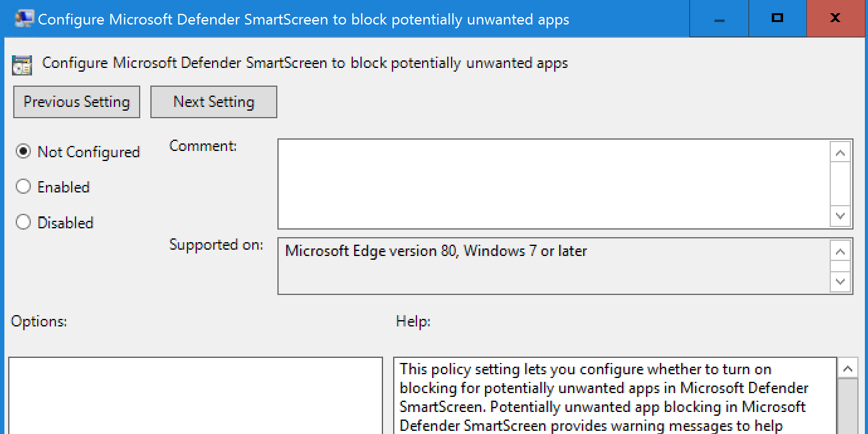Select the Enabled radio button
The height and width of the screenshot is (434, 868).
coord(23,187)
